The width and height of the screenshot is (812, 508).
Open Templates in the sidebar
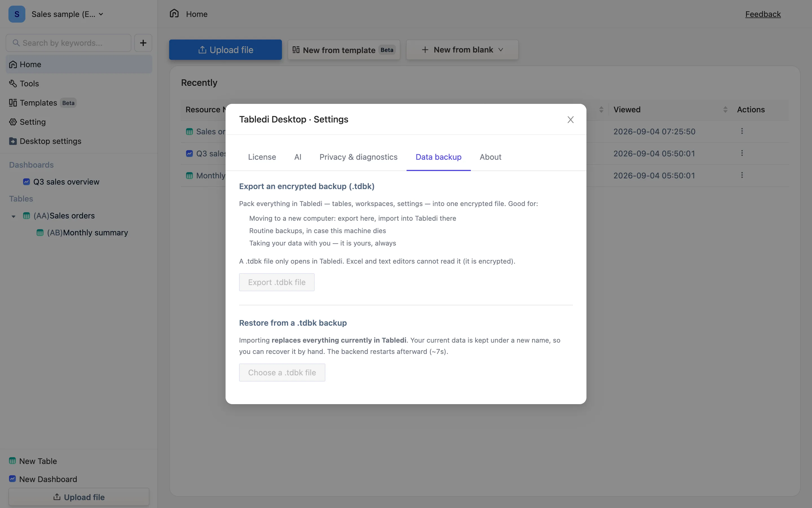pyautogui.click(x=79, y=102)
